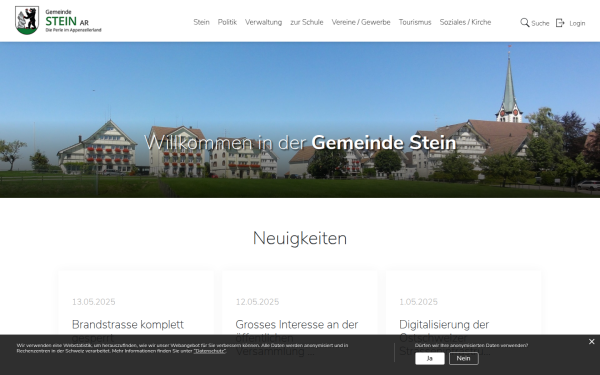Open the Stein menu item
The width and height of the screenshot is (600, 375).
(x=201, y=22)
